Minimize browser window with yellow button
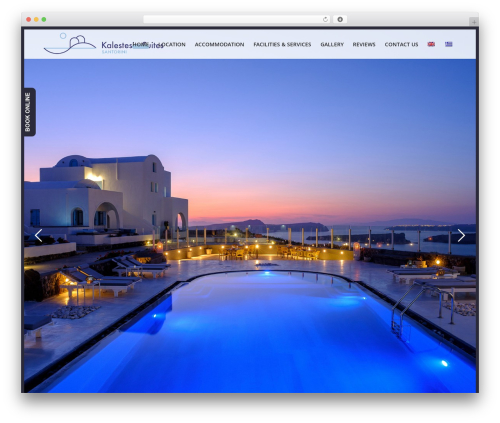500x423 pixels. [36, 19]
